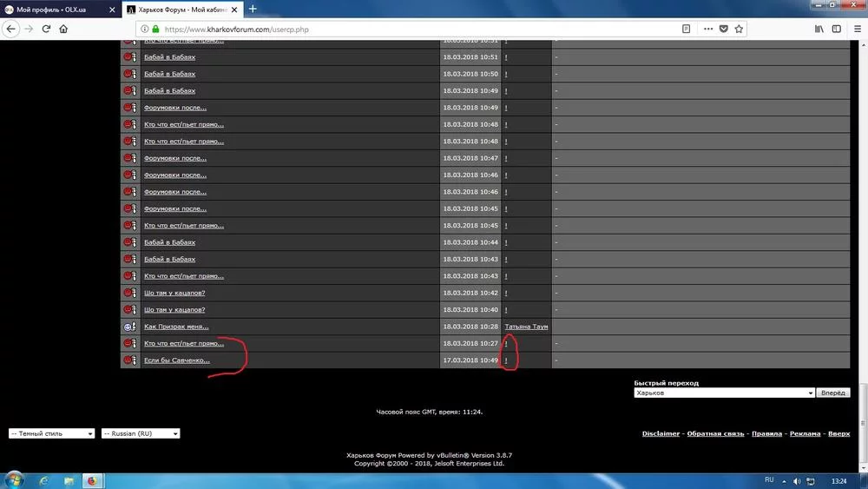Open a new tab with the plus button
The image size is (868, 489).
click(253, 9)
